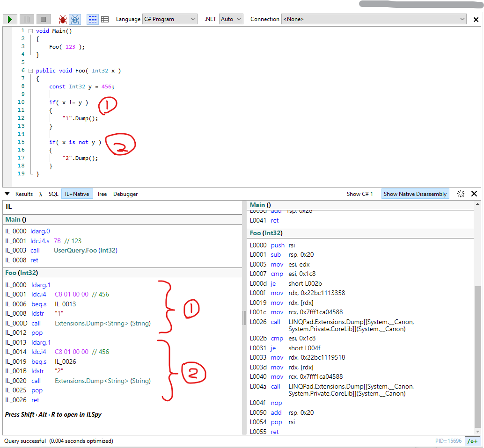This screenshot has height=448, width=484.
Task: Click the pause execution button
Action: tap(27, 20)
